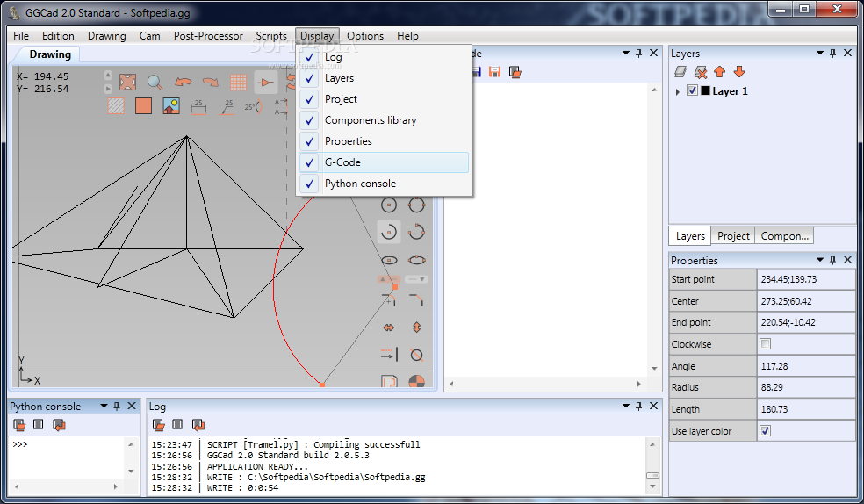Pin the Layers panel
This screenshot has height=504, width=864.
(x=832, y=53)
